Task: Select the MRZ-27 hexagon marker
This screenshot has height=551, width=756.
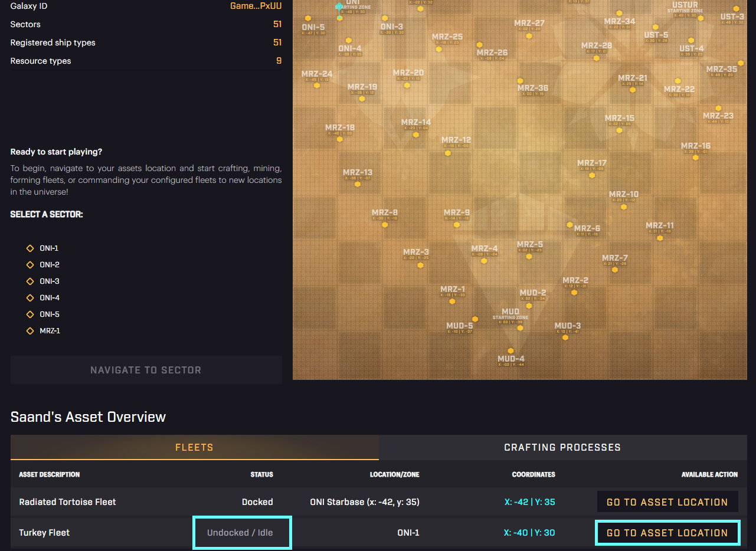Action: tap(529, 35)
